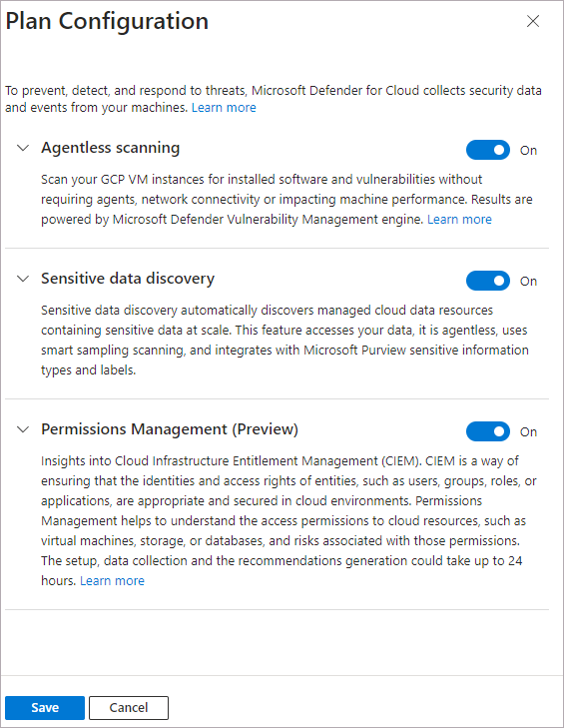Click the On label beside Sensitive data discovery
Image resolution: width=564 pixels, height=728 pixels.
pos(528,281)
